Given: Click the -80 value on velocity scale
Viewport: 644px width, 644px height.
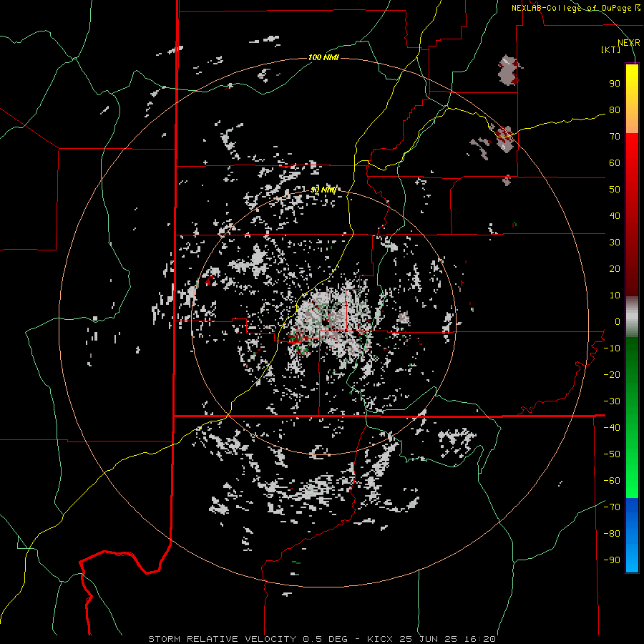Looking at the screenshot, I should click(x=612, y=534).
